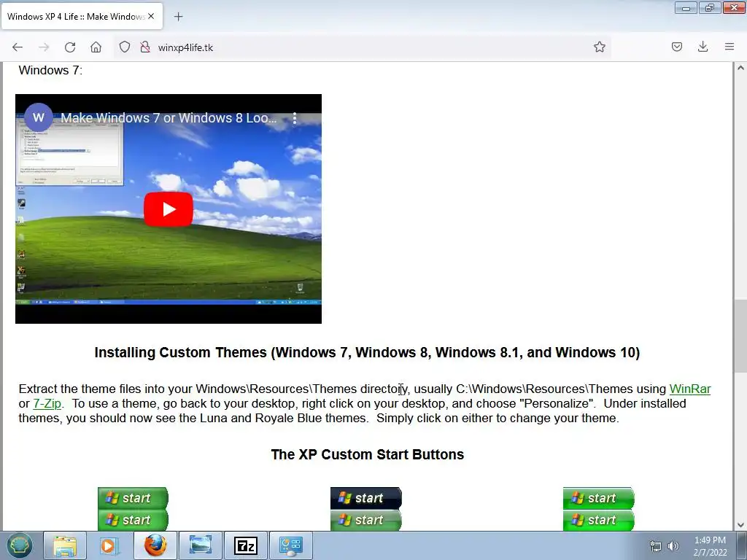
Task: Play the YouTube video
Action: pyautogui.click(x=169, y=209)
